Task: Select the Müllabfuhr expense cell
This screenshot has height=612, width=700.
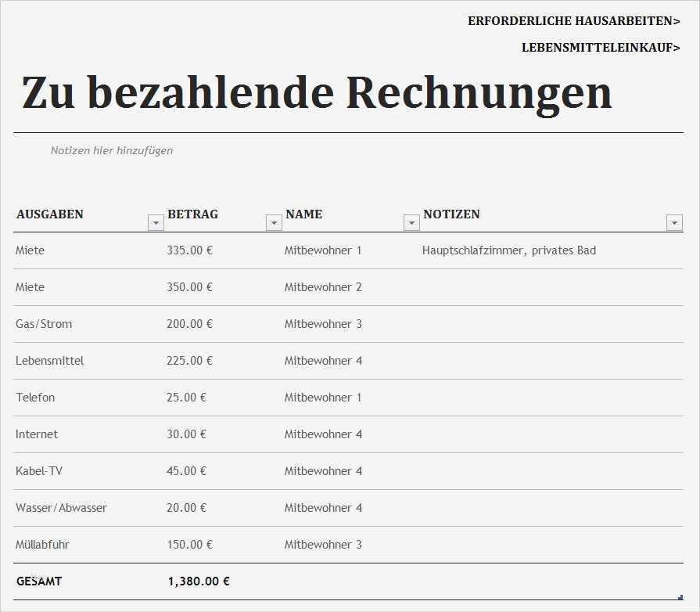Action: click(x=42, y=545)
